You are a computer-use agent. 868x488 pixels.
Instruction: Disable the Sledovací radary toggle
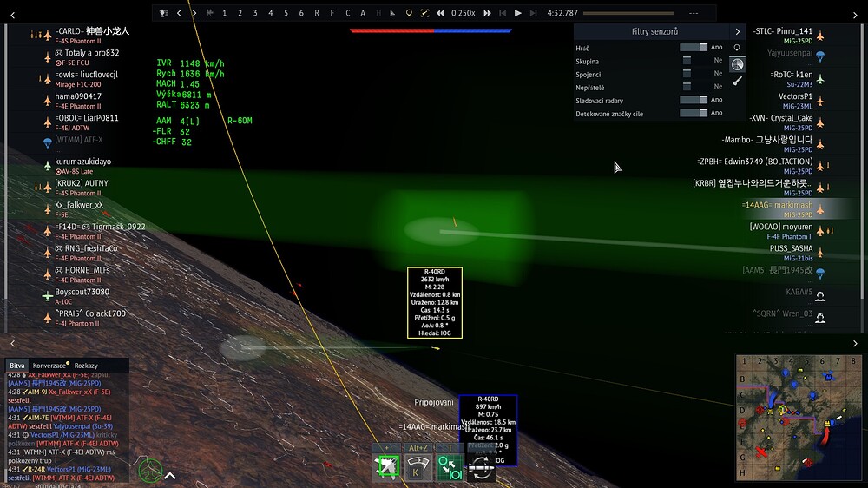693,101
